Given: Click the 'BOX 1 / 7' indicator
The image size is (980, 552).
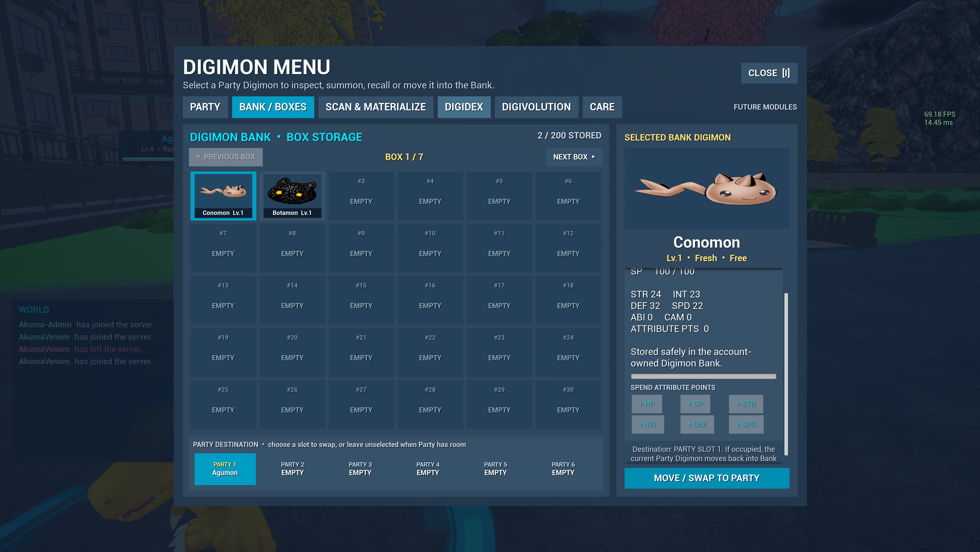Looking at the screenshot, I should tap(404, 157).
